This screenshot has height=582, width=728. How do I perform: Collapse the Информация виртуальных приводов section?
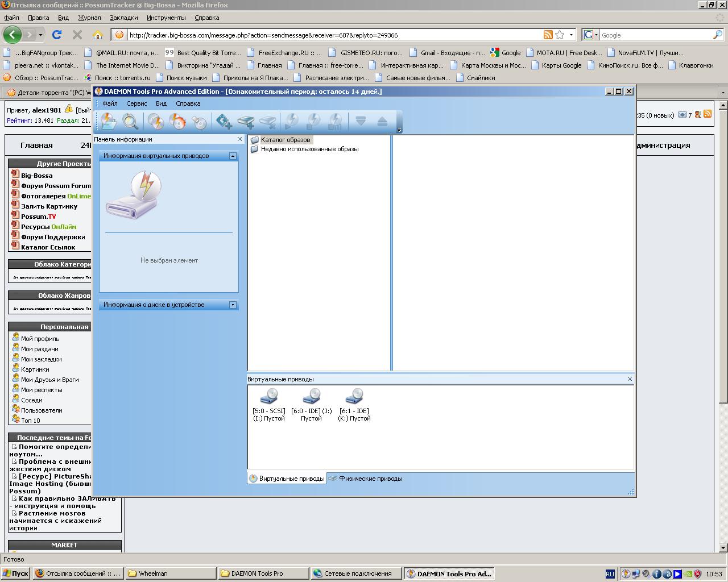click(233, 156)
